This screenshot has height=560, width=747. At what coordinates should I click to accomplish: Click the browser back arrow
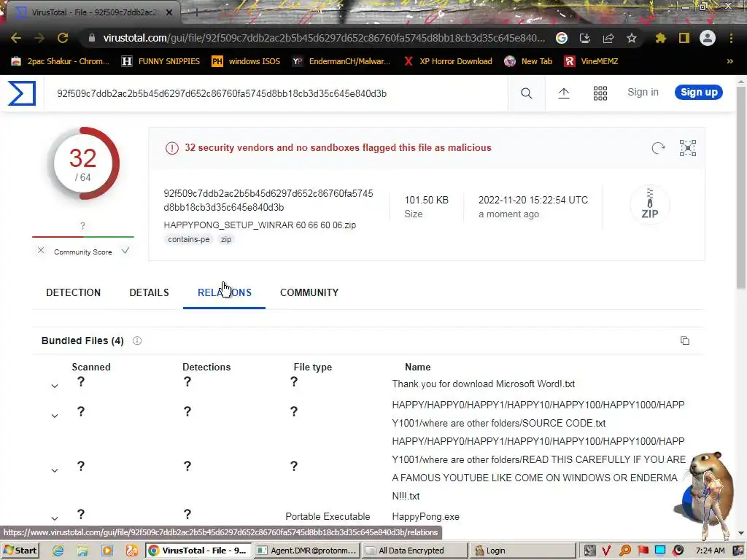click(x=16, y=38)
